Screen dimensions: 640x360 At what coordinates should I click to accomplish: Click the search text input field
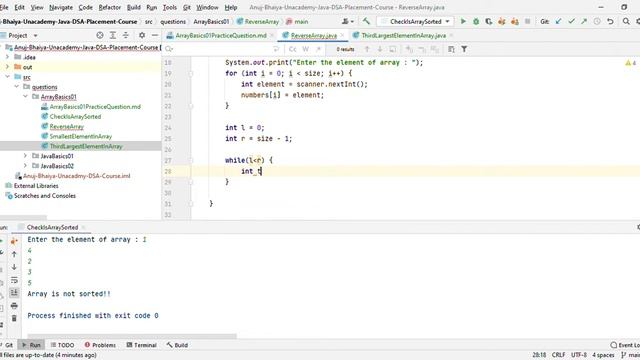(x=222, y=49)
